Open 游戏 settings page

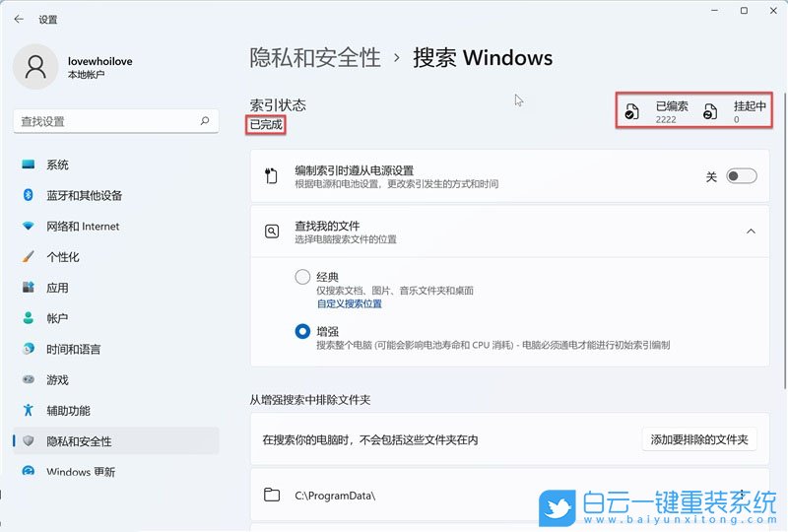tap(115, 379)
